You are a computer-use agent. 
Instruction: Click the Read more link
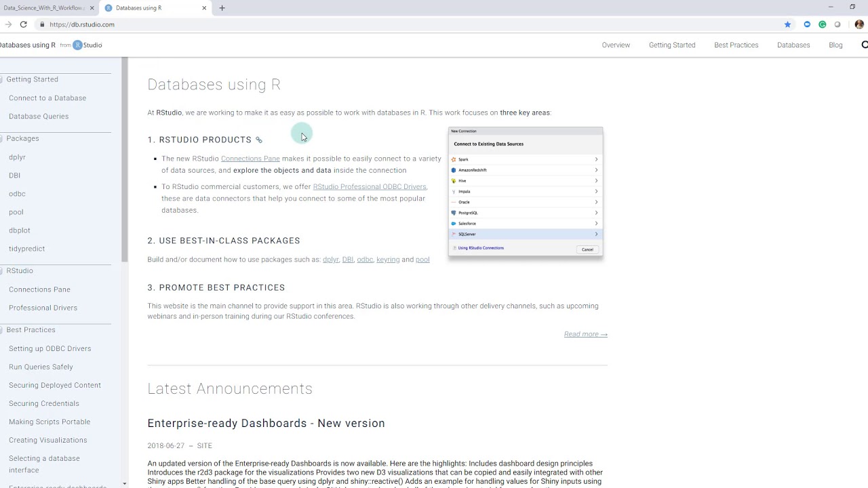[586, 334]
